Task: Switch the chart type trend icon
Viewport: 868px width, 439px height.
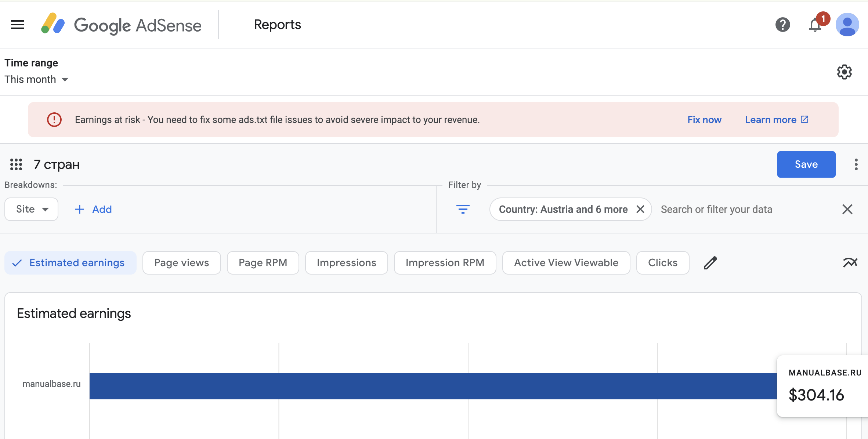Action: (850, 262)
